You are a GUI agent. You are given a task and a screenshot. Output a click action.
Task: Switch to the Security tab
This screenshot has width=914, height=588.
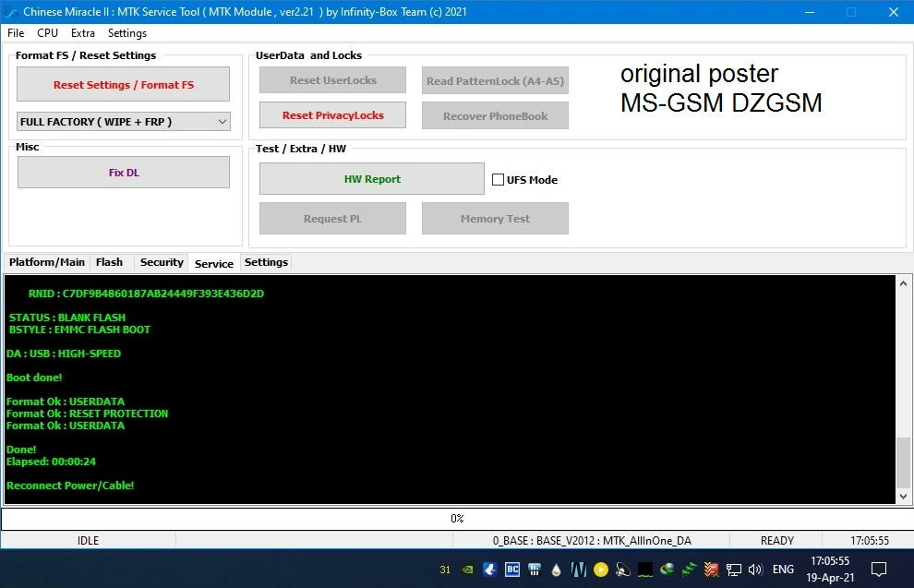coord(162,262)
